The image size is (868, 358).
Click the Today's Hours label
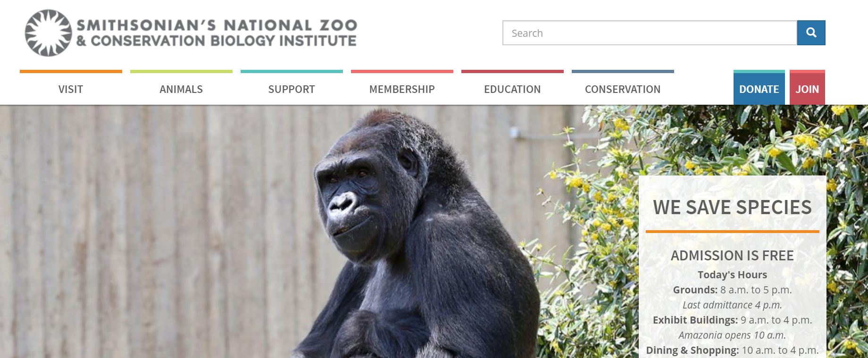pyautogui.click(x=732, y=275)
